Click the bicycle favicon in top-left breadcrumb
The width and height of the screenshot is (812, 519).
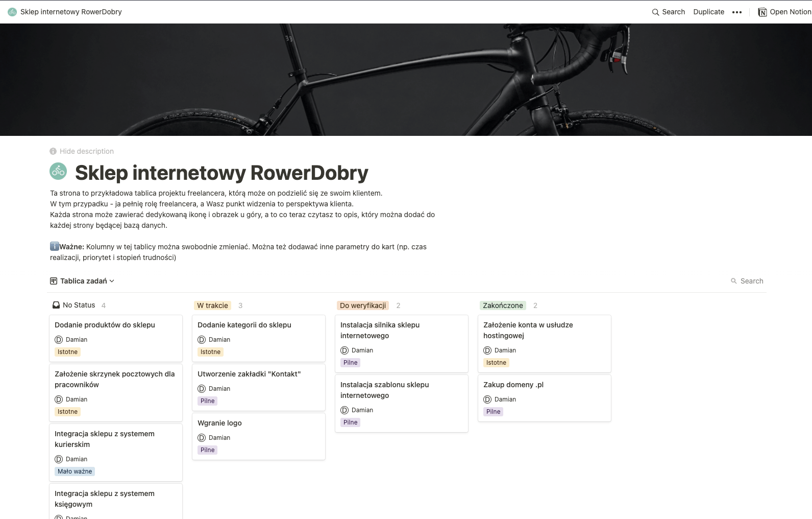pyautogui.click(x=12, y=12)
